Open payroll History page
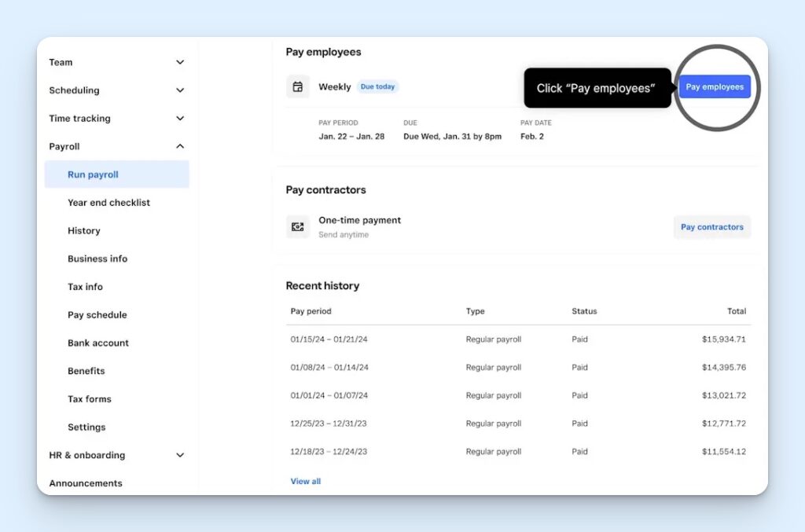 (x=83, y=231)
